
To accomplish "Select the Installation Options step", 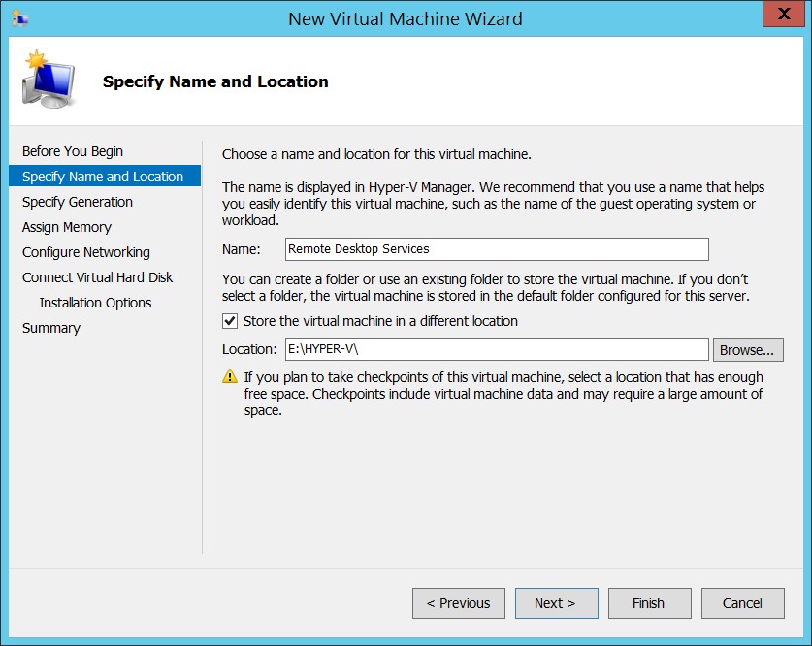I will (x=95, y=303).
